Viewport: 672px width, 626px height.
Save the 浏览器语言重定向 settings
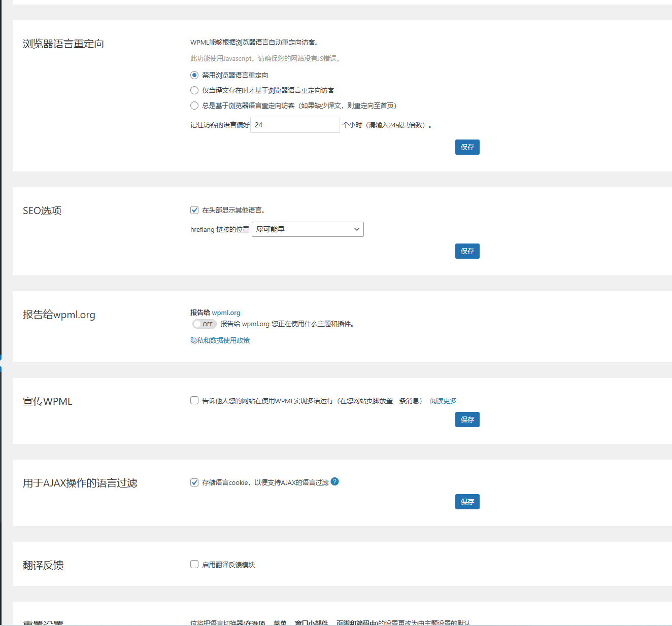(x=467, y=147)
